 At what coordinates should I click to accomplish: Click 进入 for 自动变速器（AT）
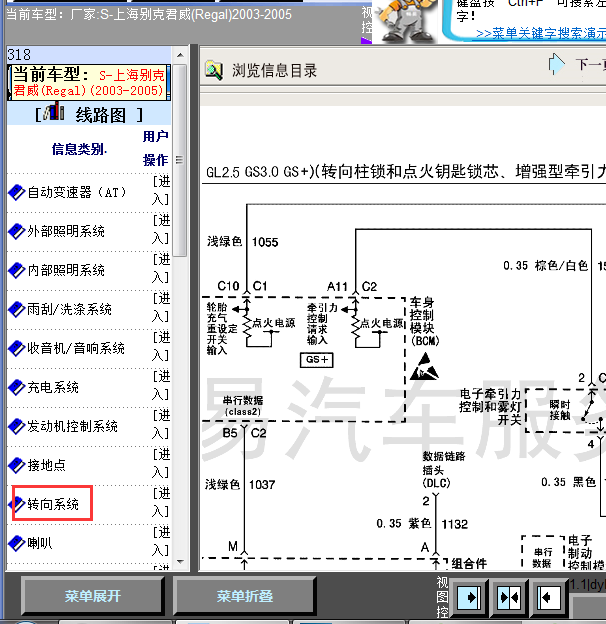coord(161,191)
